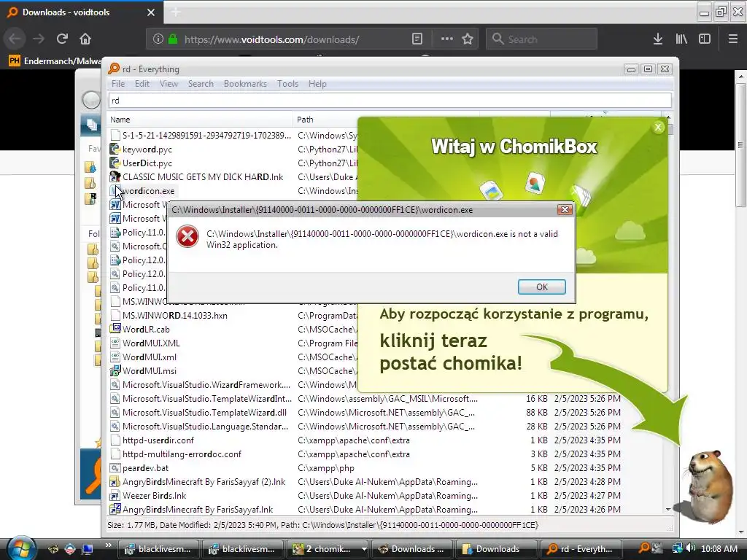Switch to the first blacklivesm... taskbar item
This screenshot has width=747, height=560.
coord(158,549)
